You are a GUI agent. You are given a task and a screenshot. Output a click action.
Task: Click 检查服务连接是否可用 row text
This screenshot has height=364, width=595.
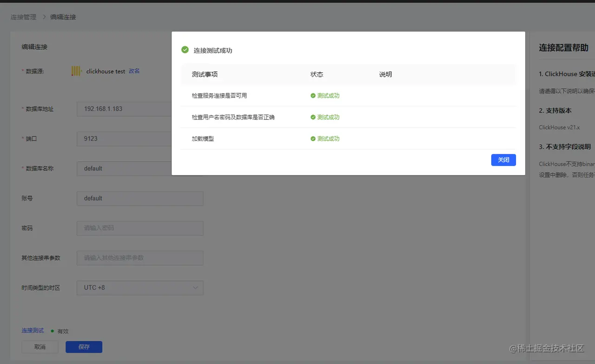[x=219, y=96]
